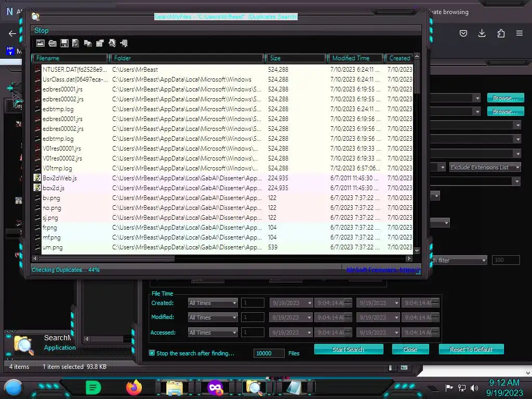The width and height of the screenshot is (532, 399).
Task: Click Firefox back arrow
Action: tap(12, 33)
